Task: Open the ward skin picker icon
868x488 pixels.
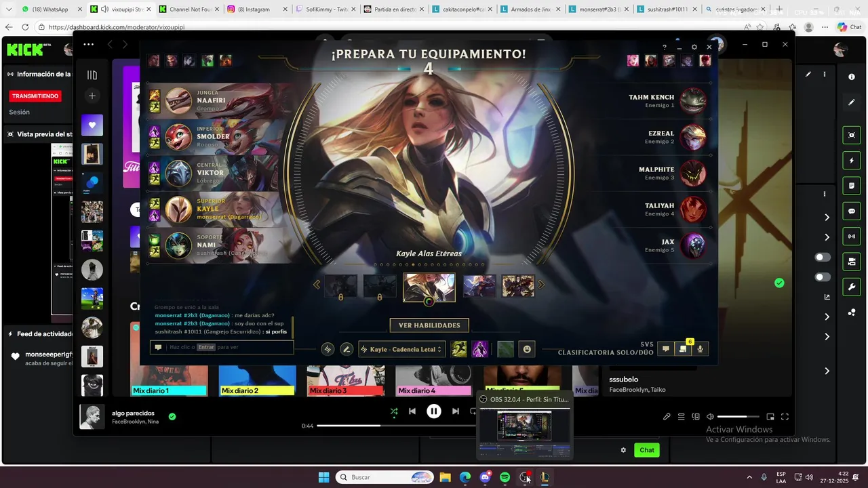Action: (505, 349)
